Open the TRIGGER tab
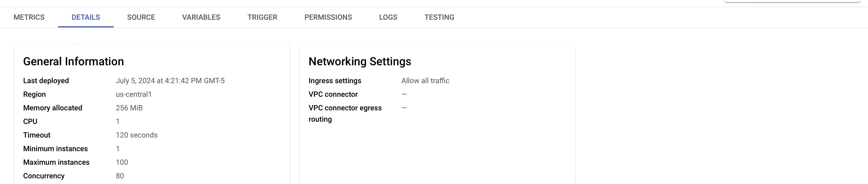Screen dimensions: 868x184 click(x=262, y=17)
